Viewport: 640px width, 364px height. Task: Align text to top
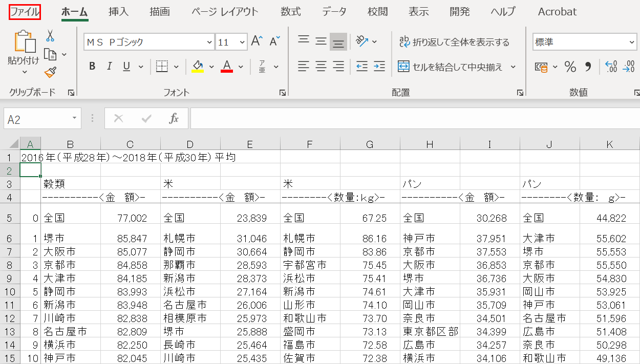pyautogui.click(x=304, y=41)
